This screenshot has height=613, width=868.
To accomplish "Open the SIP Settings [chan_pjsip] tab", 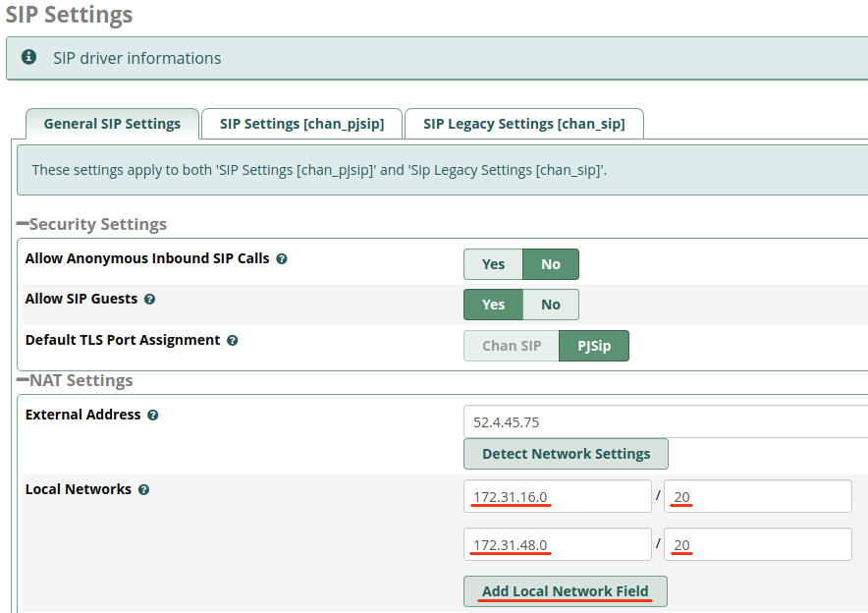I will (300, 124).
